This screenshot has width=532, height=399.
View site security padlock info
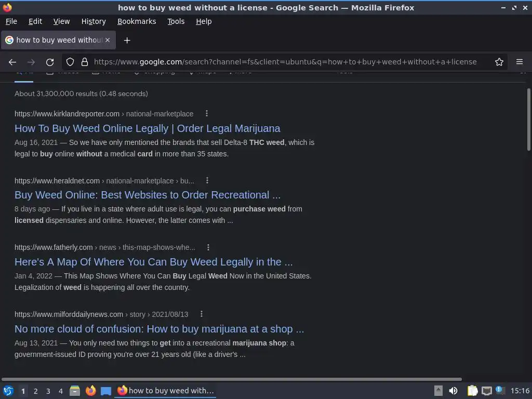(85, 62)
